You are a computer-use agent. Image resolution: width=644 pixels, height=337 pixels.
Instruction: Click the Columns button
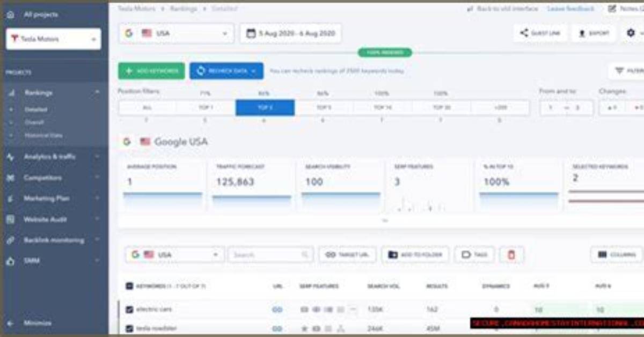tap(616, 255)
